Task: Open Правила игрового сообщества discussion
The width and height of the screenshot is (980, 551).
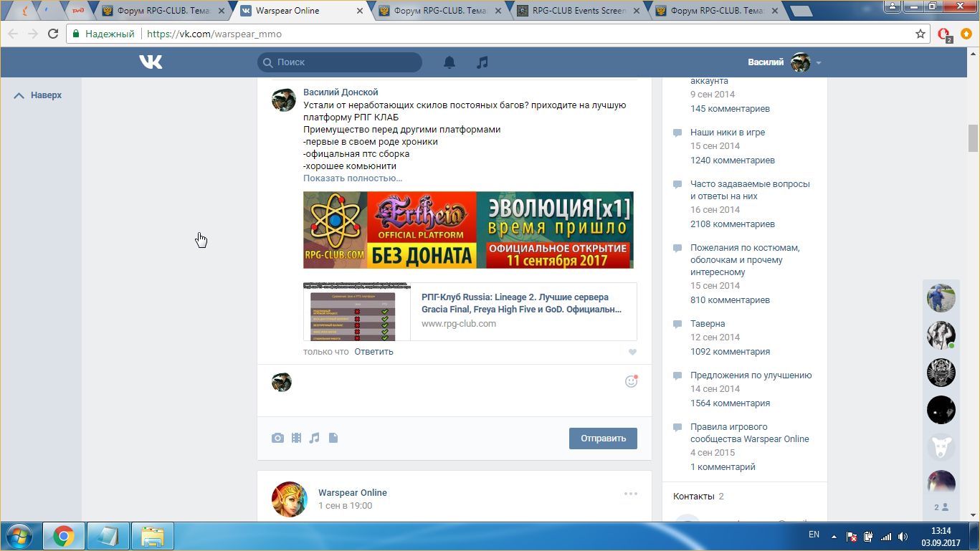Action: [x=750, y=433]
